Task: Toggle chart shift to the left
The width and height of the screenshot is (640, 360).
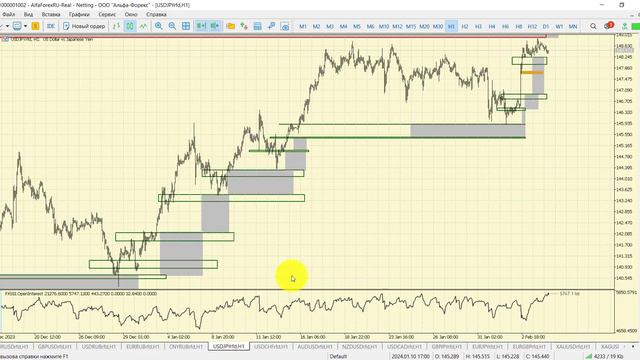Action: (215, 26)
